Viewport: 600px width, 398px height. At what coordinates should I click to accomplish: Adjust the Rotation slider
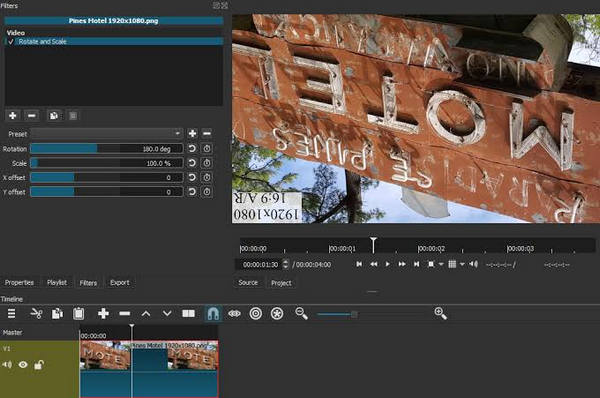click(107, 148)
